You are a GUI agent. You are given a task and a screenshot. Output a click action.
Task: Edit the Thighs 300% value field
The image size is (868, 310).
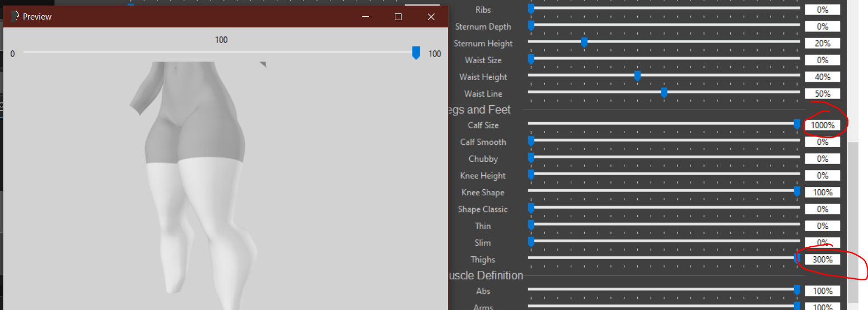tap(823, 260)
